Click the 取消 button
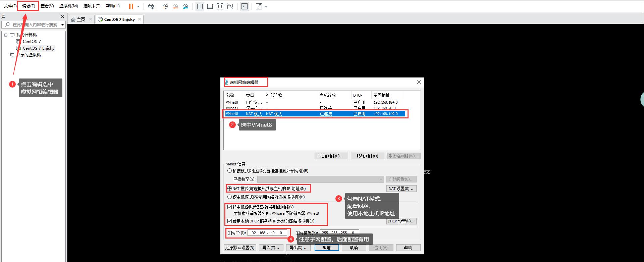644x262 pixels. [354, 248]
